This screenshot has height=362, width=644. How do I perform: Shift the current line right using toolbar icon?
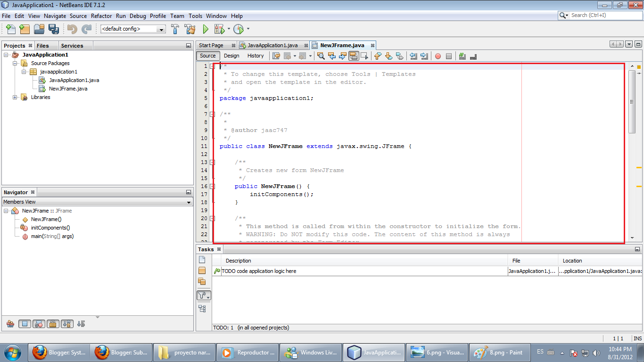pyautogui.click(x=424, y=56)
